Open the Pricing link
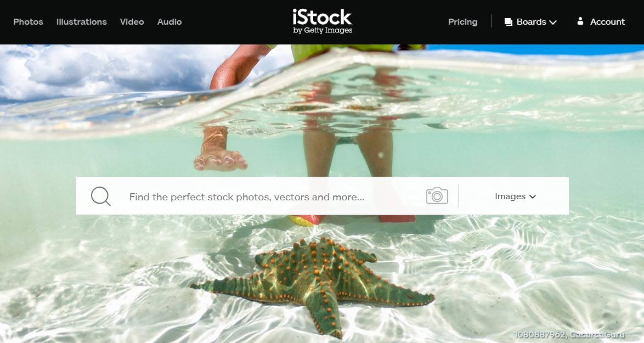This screenshot has width=644, height=343. (462, 22)
